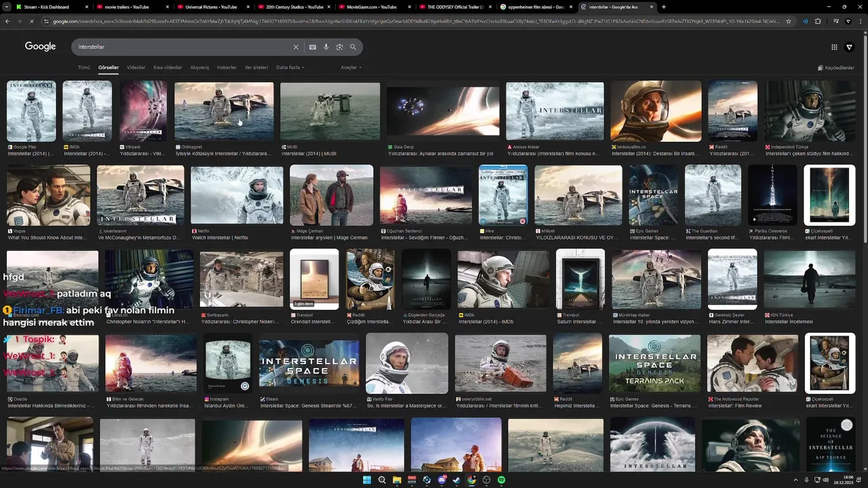Start a voice search with the microphone
Image resolution: width=868 pixels, height=488 pixels.
tap(326, 47)
